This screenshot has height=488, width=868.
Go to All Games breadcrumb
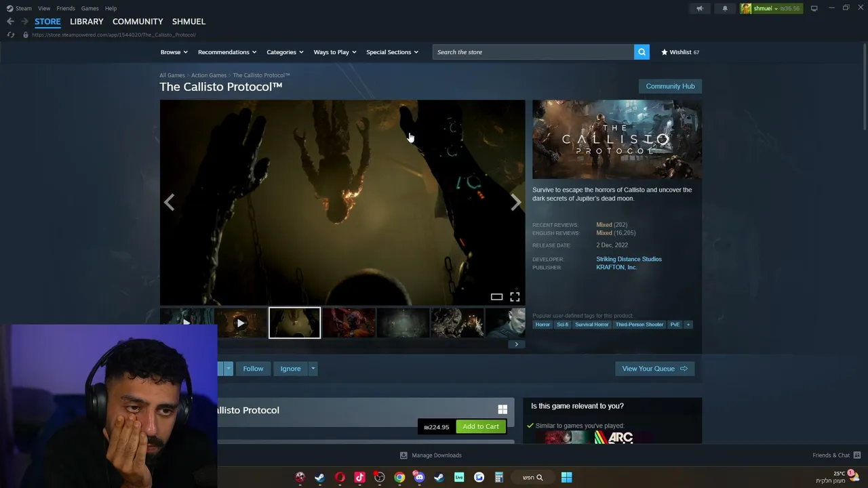coord(172,75)
